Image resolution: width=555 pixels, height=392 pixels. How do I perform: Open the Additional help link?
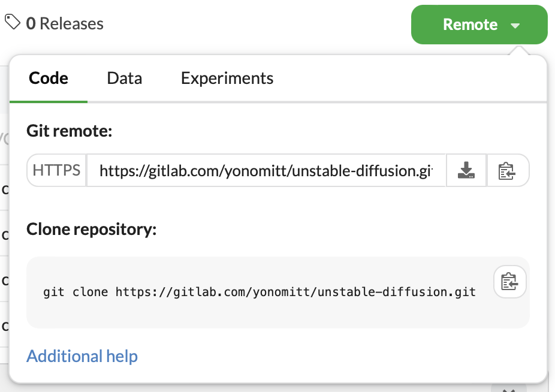tap(82, 356)
